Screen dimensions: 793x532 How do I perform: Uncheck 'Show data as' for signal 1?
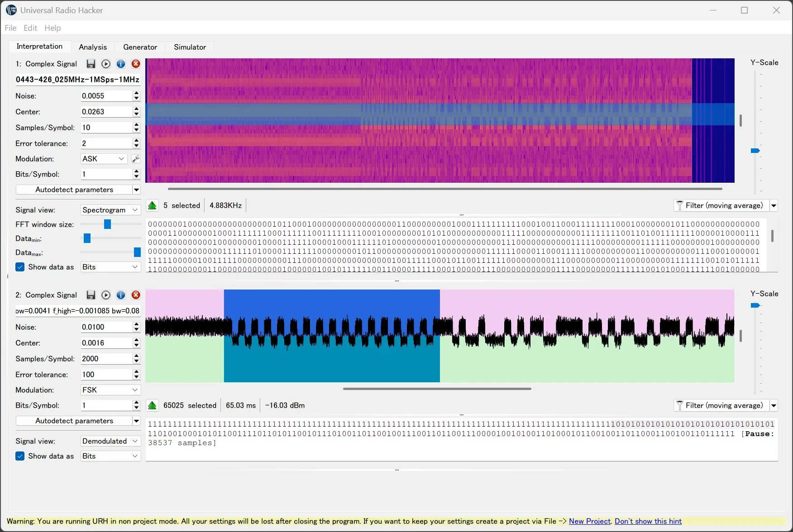pyautogui.click(x=20, y=267)
